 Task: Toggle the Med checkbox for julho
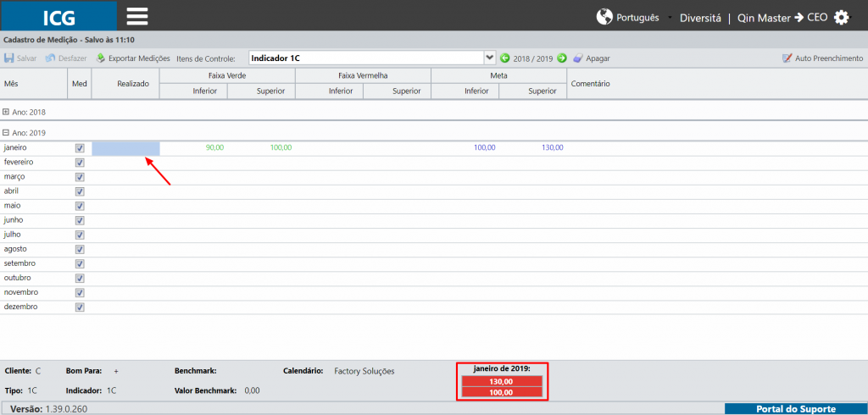point(80,235)
